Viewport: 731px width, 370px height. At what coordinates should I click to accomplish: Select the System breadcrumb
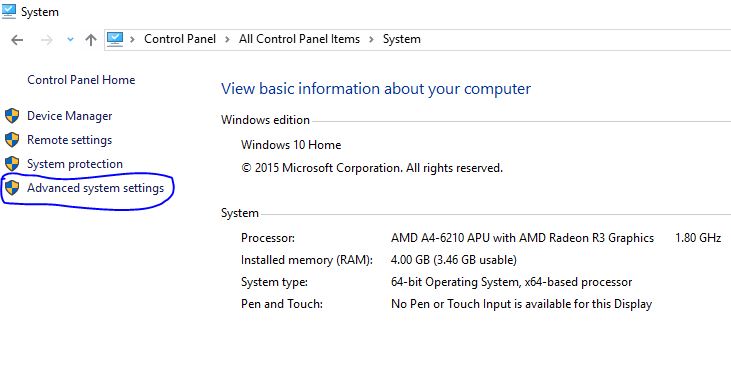click(x=402, y=39)
